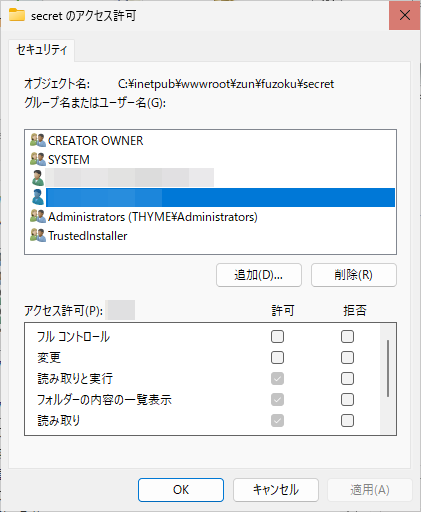Screen dimensions: 421x512
Task: Enable フル コントロール allow checkbox
Action: [277, 337]
